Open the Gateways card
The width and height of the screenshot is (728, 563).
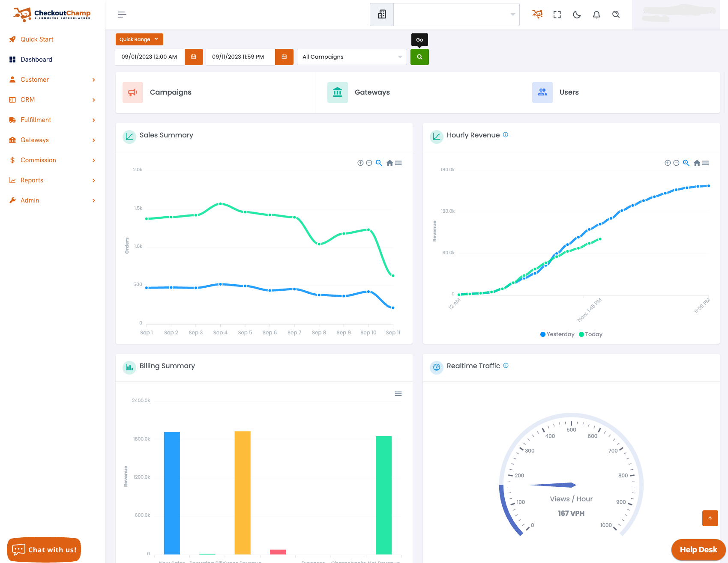[417, 92]
